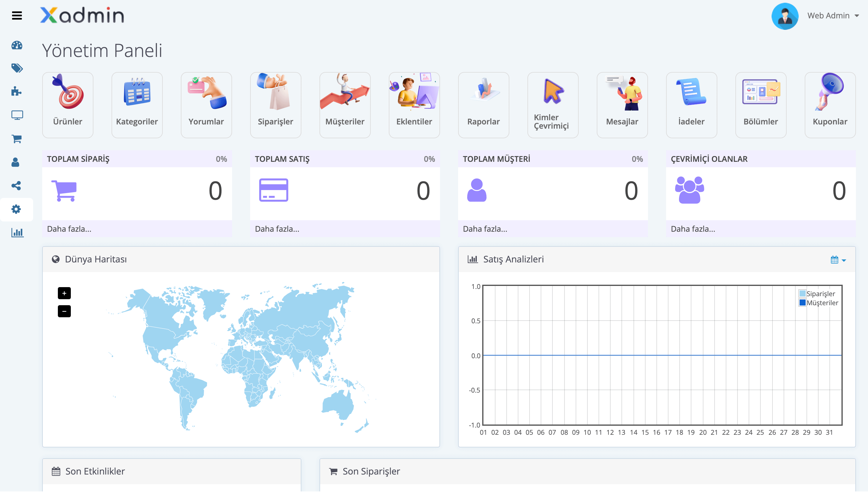Viewport: 868px width, 492px height.
Task: Click the share sidebar icon
Action: (16, 186)
